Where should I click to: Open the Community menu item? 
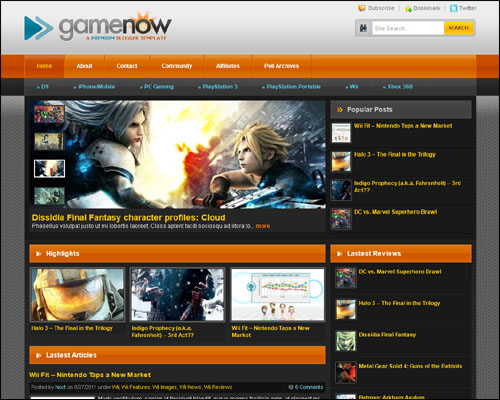point(177,66)
